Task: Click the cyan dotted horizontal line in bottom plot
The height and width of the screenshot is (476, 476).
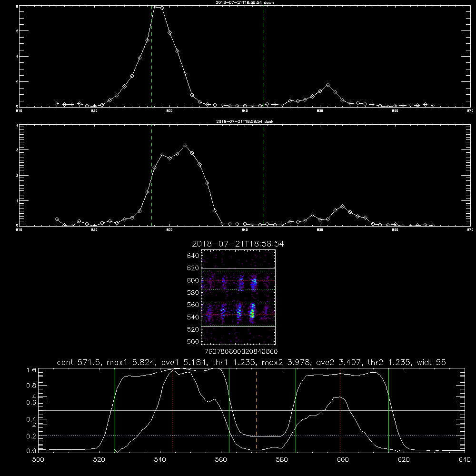Action: pyautogui.click(x=252, y=436)
